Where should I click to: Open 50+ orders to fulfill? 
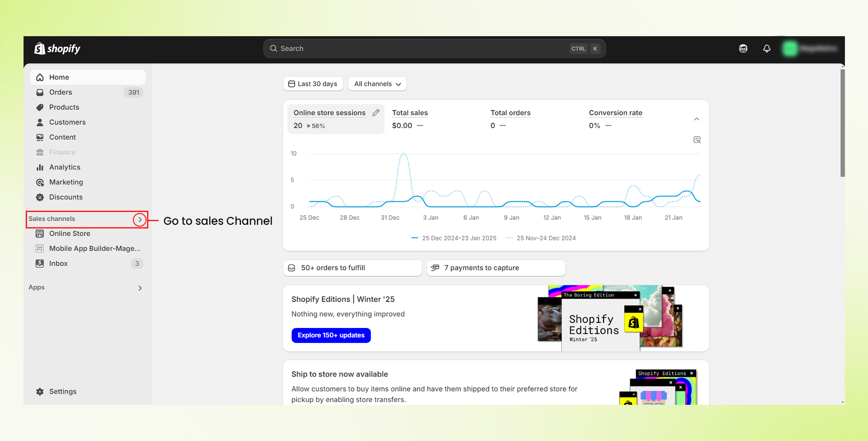[x=352, y=268]
